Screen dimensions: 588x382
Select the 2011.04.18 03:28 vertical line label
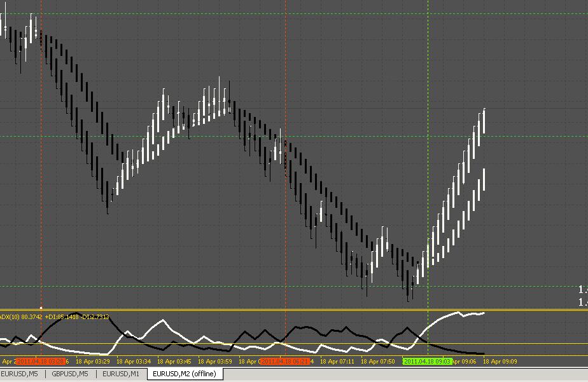point(41,362)
